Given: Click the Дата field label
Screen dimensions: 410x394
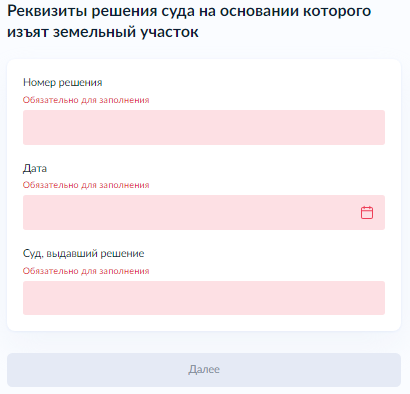Looking at the screenshot, I should tap(35, 168).
